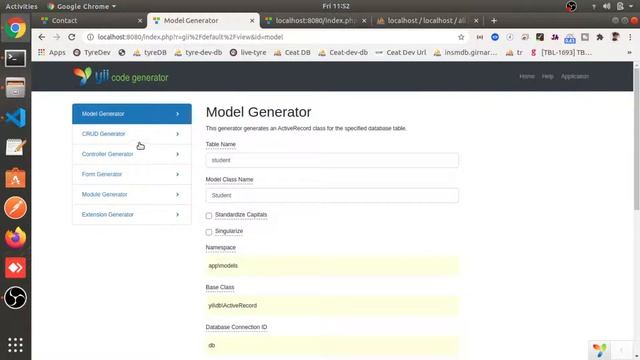This screenshot has height=360, width=640.
Task: Open new browser tab with plus
Action: (x=494, y=20)
